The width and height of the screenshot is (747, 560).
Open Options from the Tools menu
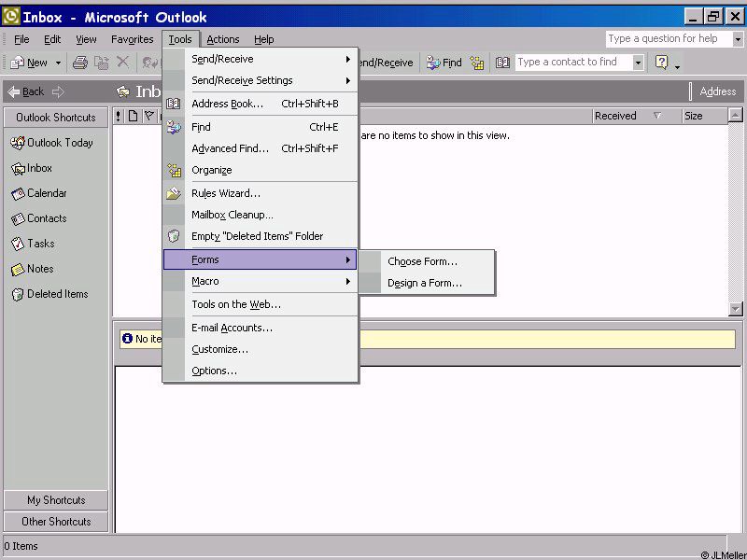pyautogui.click(x=214, y=371)
